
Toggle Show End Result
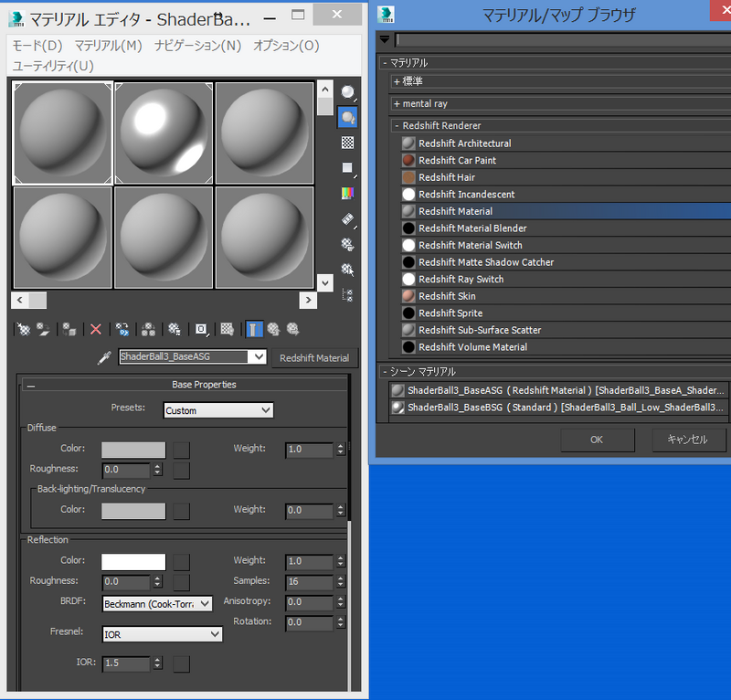(x=254, y=330)
